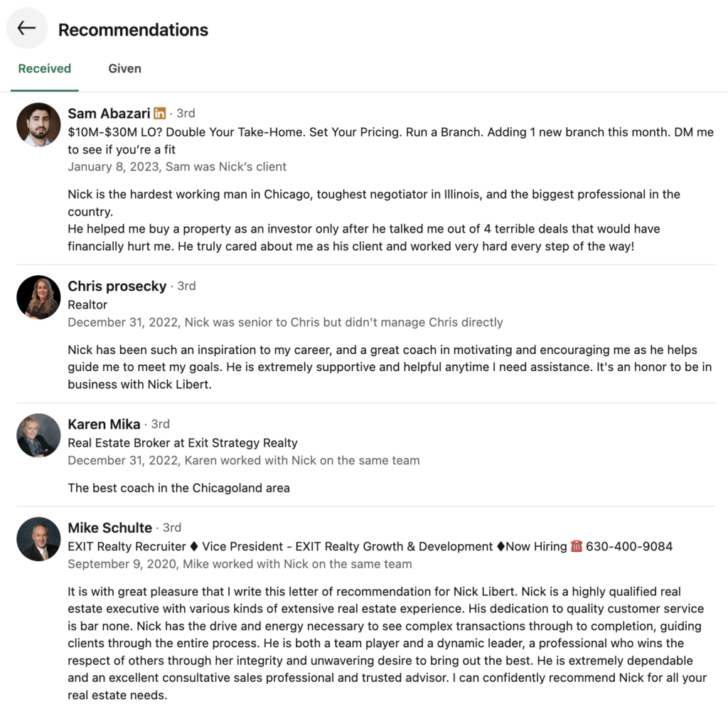The image size is (728, 709).
Task: Click the LinkedIn Premium badge beside Sam Abazari
Action: click(160, 114)
